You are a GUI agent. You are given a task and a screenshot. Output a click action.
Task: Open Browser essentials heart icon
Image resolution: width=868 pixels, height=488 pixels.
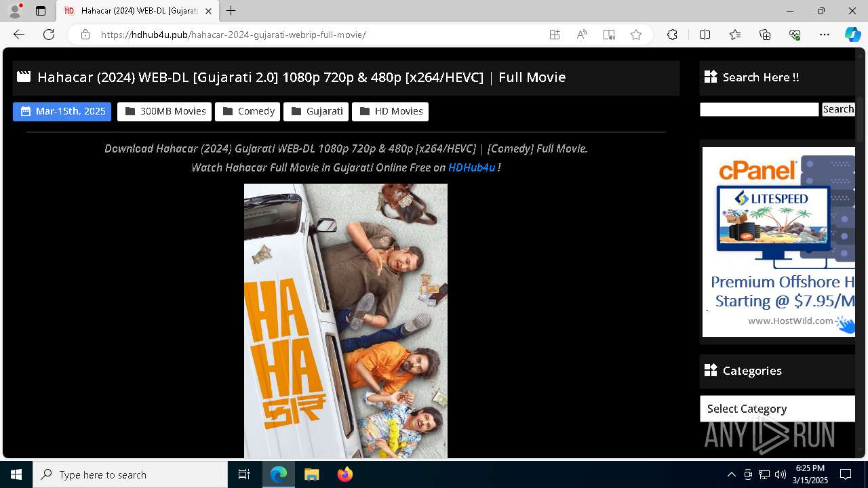pyautogui.click(x=795, y=35)
